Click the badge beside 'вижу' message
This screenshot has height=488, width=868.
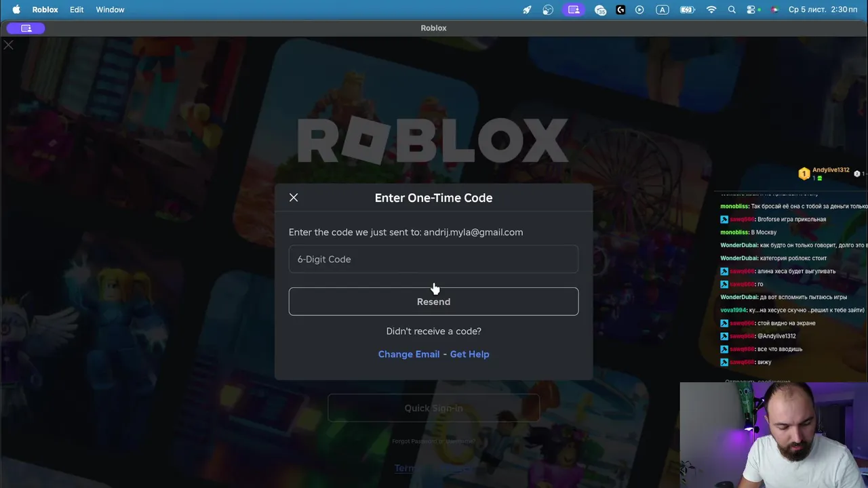[x=724, y=362]
